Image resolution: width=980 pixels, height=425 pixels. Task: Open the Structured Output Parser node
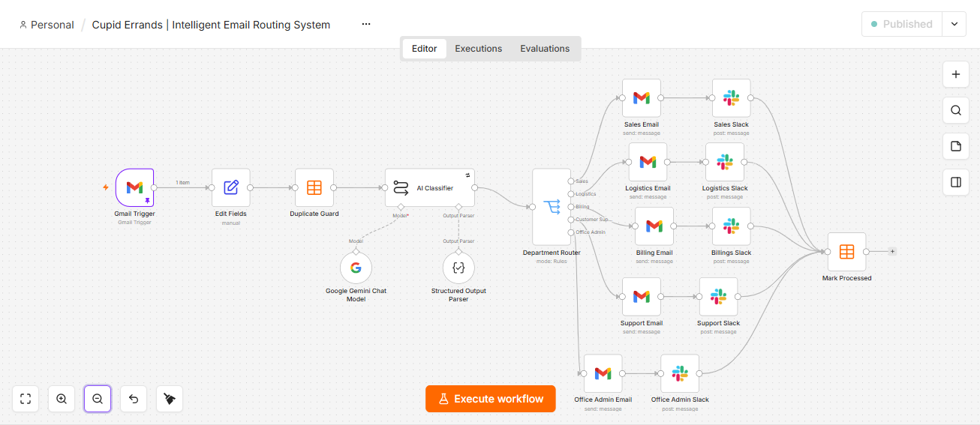[x=458, y=268]
